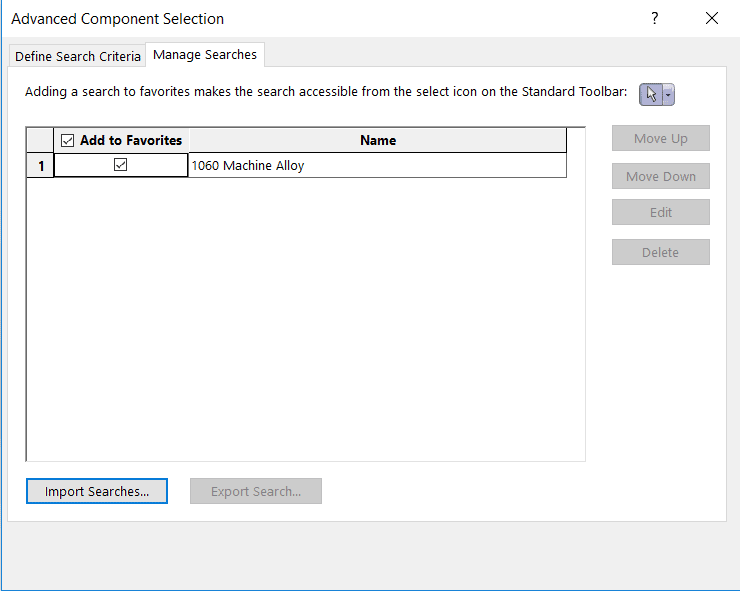Click the empty area below the search list
740x591 pixels.
coord(305,320)
